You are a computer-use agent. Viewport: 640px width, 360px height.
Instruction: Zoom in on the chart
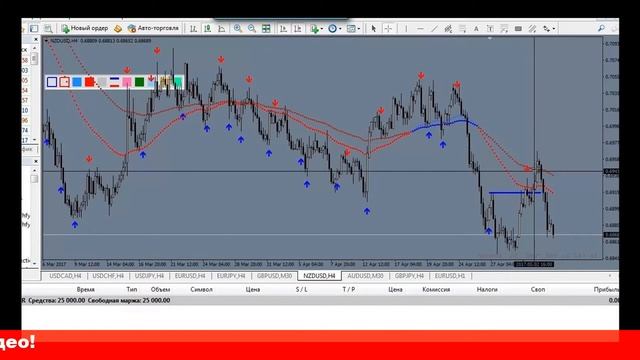(x=238, y=29)
